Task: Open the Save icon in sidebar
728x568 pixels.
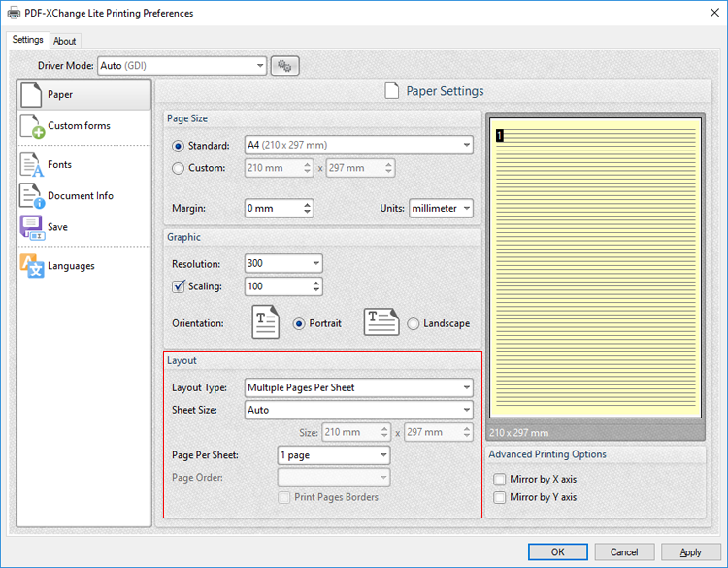Action: [x=32, y=227]
